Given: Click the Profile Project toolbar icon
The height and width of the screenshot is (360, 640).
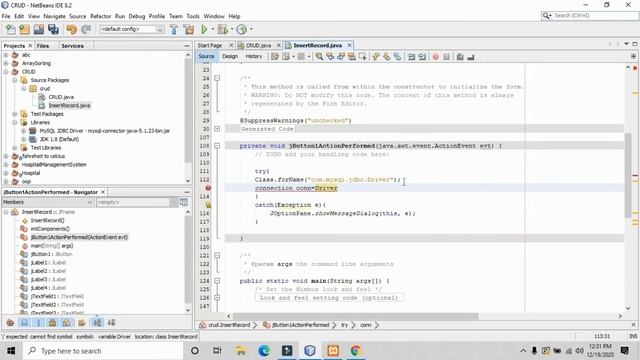Looking at the screenshot, I should 242,29.
